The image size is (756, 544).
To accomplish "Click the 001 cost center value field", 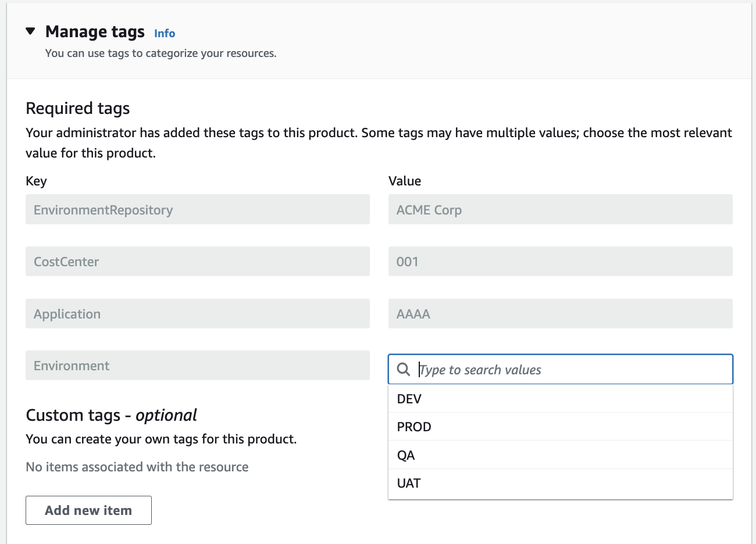I will pos(561,262).
